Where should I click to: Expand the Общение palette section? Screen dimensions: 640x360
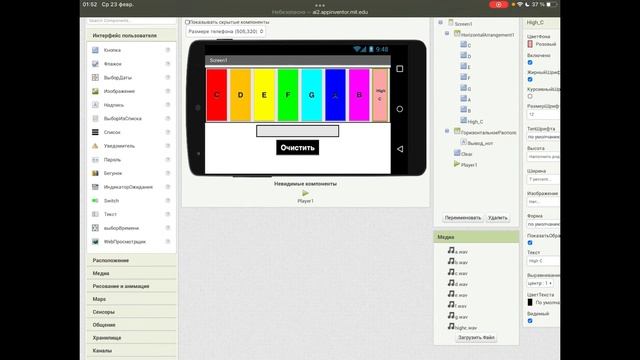click(131, 325)
